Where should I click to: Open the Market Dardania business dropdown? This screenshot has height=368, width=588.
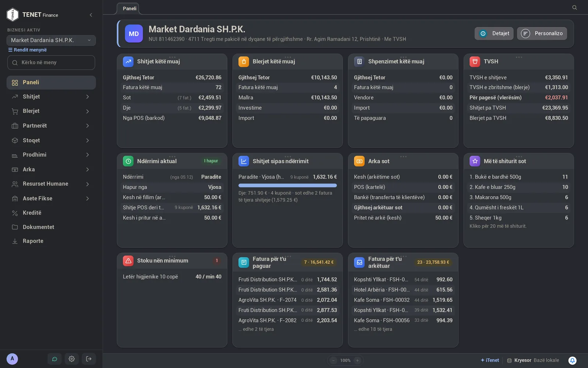(x=51, y=40)
